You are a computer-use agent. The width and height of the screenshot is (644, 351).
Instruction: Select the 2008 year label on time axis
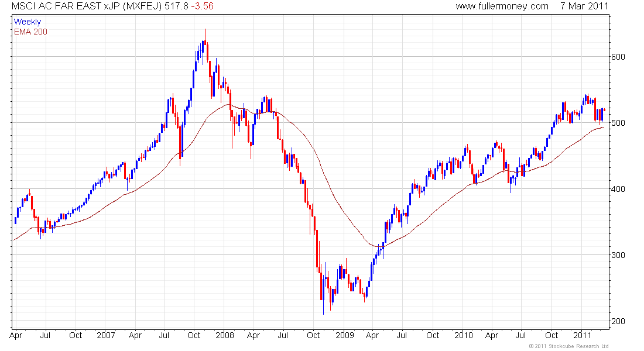(x=225, y=335)
